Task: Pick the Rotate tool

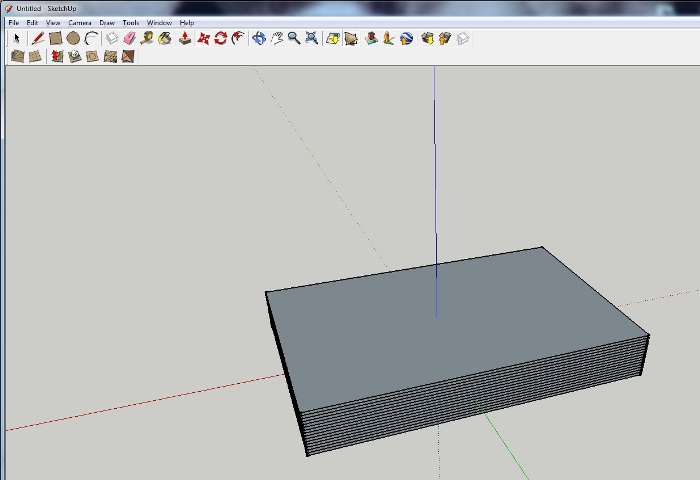Action: click(x=220, y=39)
